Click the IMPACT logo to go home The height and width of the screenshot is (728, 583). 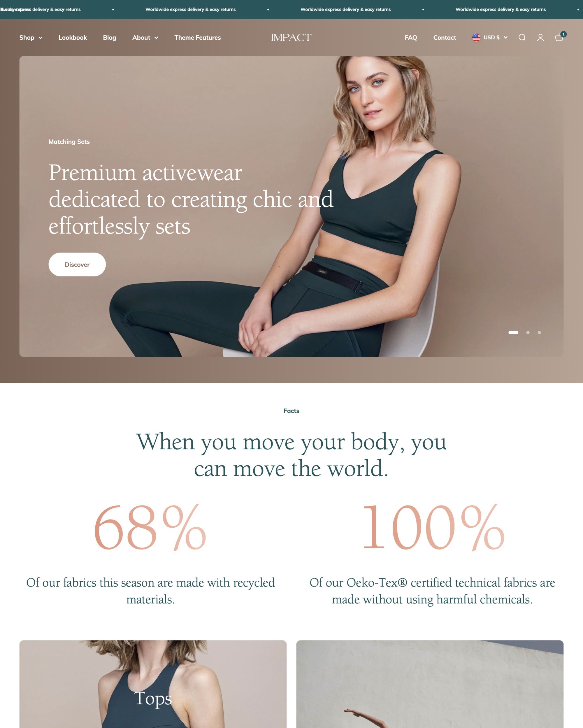pyautogui.click(x=291, y=38)
